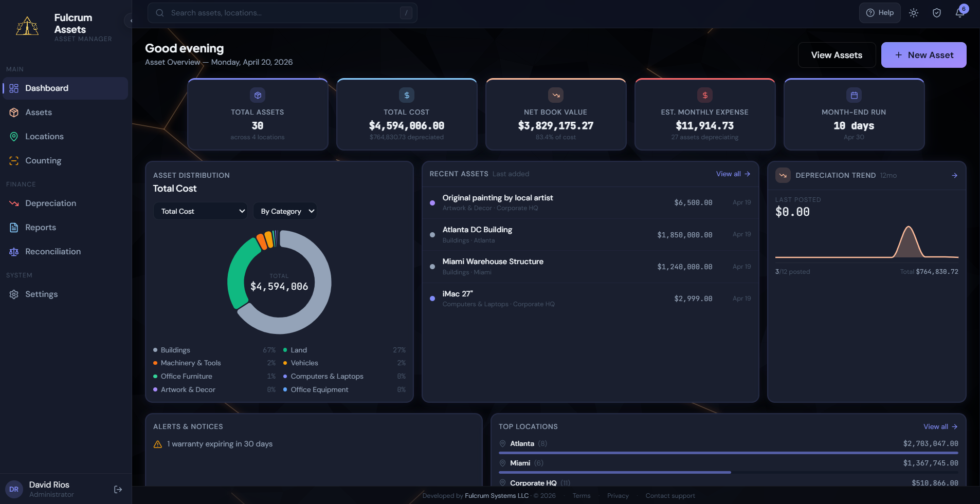The image size is (980, 504).
Task: Open the Reports section
Action: (x=41, y=227)
